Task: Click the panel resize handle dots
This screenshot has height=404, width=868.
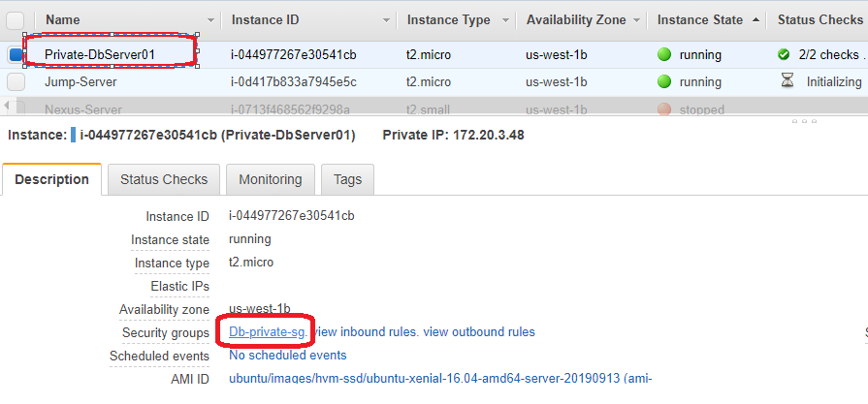Action: (x=804, y=121)
